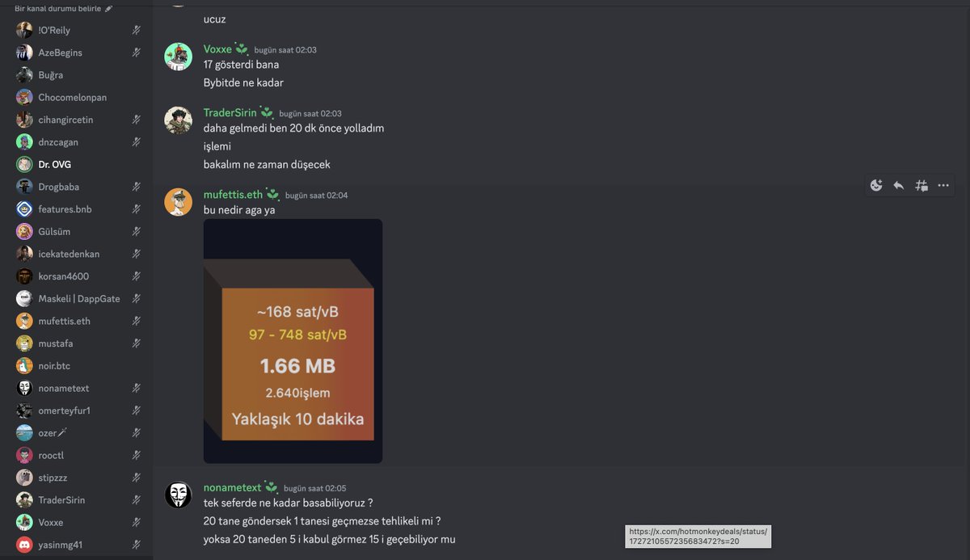The height and width of the screenshot is (560, 970).
Task: Click the role badge beside nonametext's chat name
Action: (271, 487)
